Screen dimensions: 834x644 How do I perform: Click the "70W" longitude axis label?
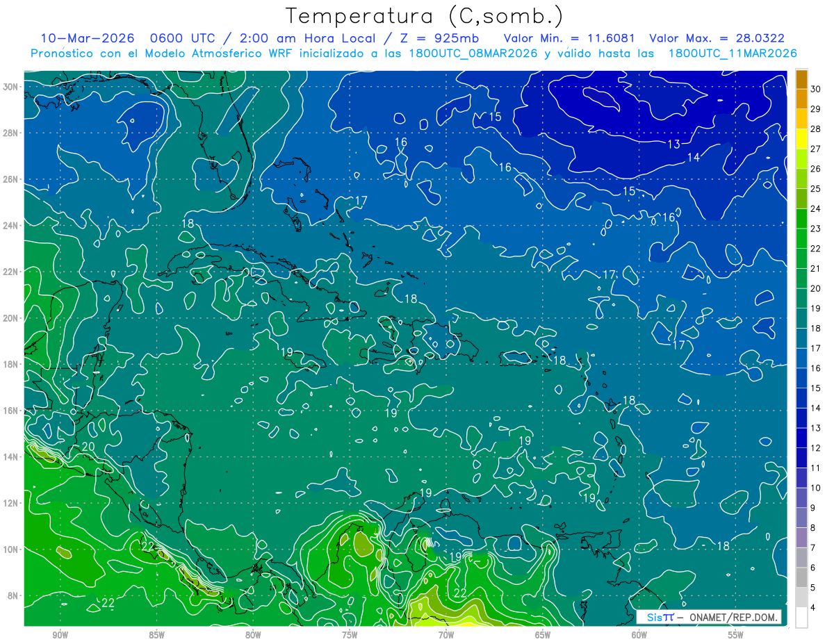point(446,635)
